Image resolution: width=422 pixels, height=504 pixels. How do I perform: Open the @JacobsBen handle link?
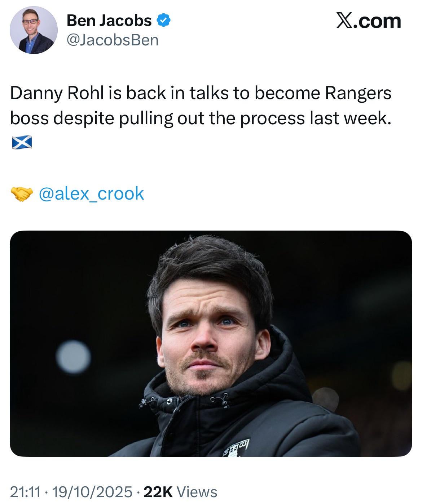coord(113,40)
